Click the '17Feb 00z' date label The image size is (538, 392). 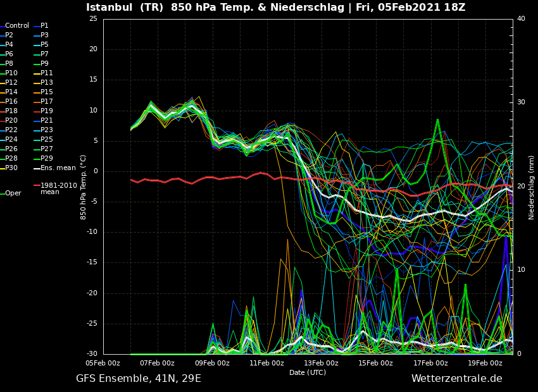[430, 363]
